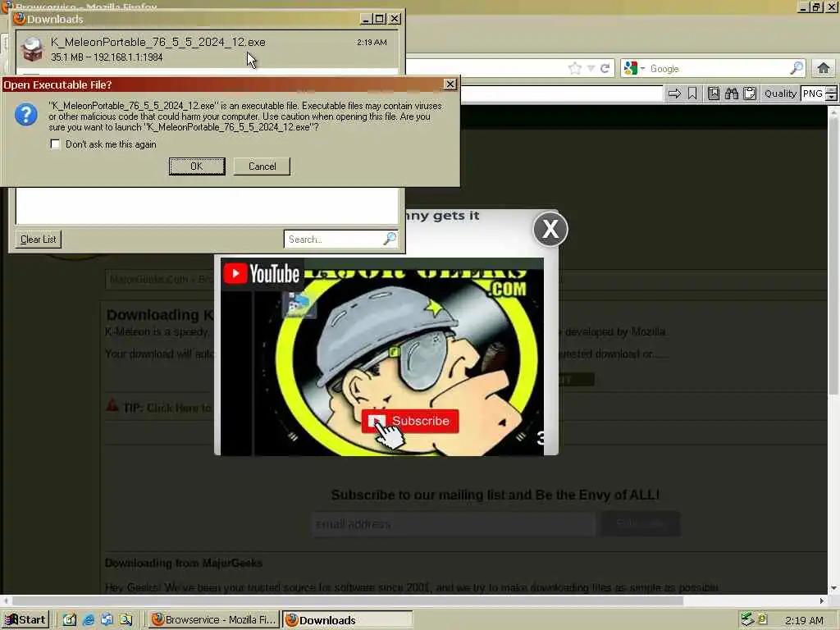Click the "TIP: Click Here to" link
The height and width of the screenshot is (630, 840).
point(167,408)
